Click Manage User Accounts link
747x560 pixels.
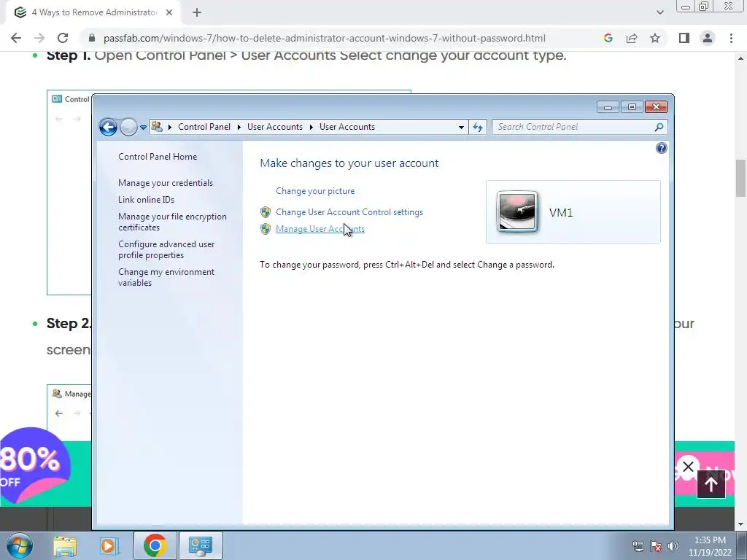(x=320, y=229)
